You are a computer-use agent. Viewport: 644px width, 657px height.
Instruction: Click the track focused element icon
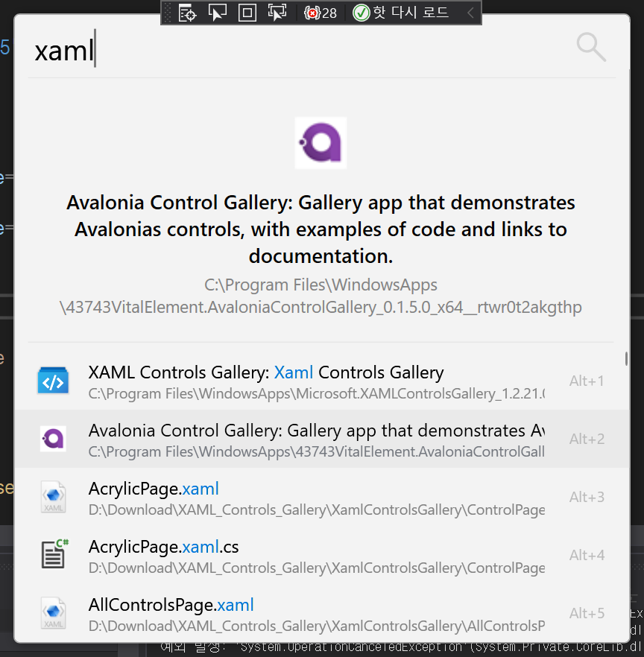tap(277, 13)
